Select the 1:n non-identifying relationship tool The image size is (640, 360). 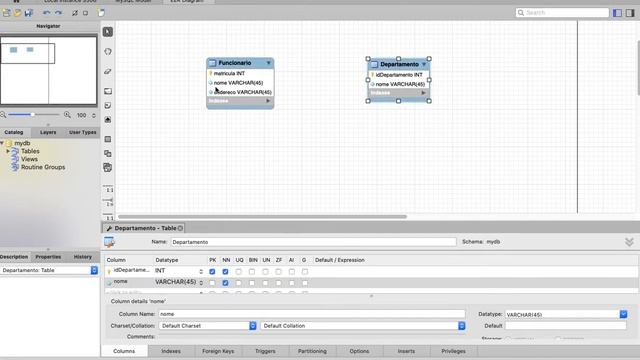108,202
